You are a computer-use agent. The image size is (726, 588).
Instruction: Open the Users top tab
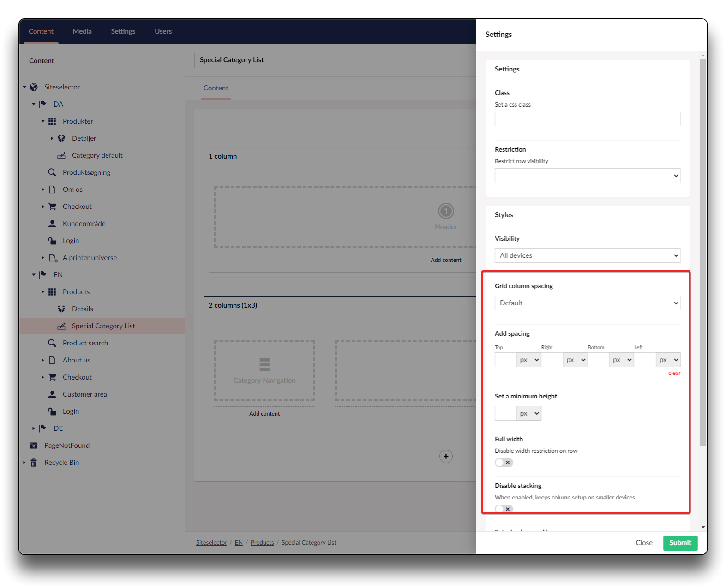click(163, 31)
